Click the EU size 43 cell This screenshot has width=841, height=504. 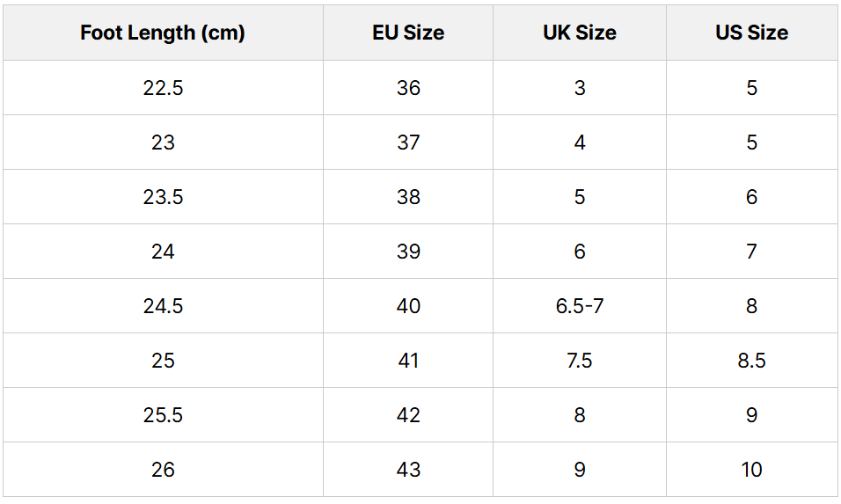408,470
